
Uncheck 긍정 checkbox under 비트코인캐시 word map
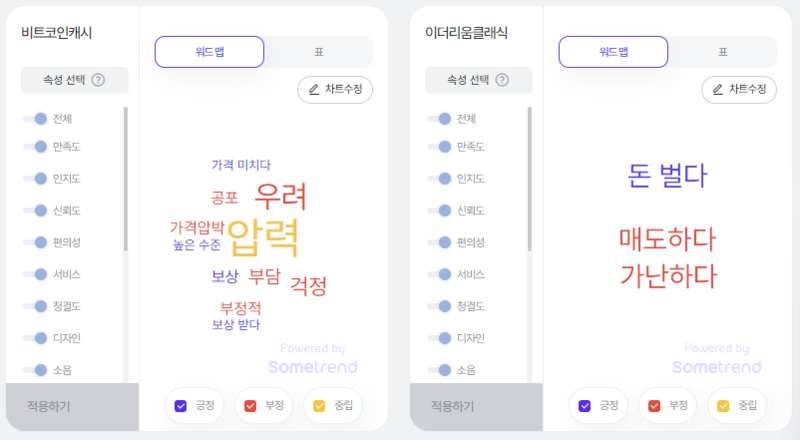click(x=181, y=406)
